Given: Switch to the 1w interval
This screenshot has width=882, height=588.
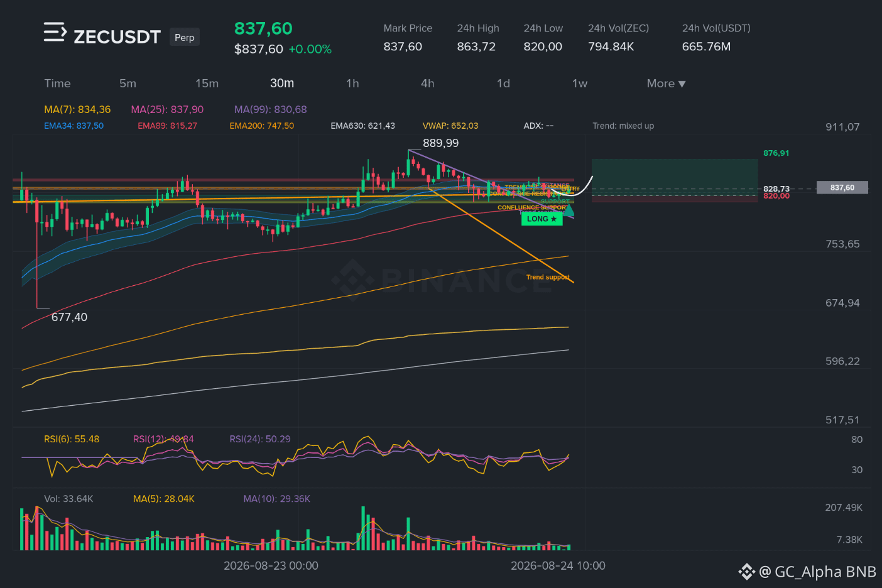Looking at the screenshot, I should [x=580, y=84].
